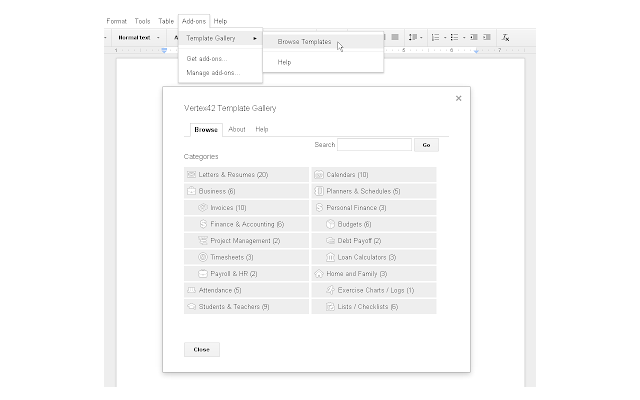Open the Tools menu
Image resolution: width=640 pixels, height=400 pixels.
(x=142, y=21)
